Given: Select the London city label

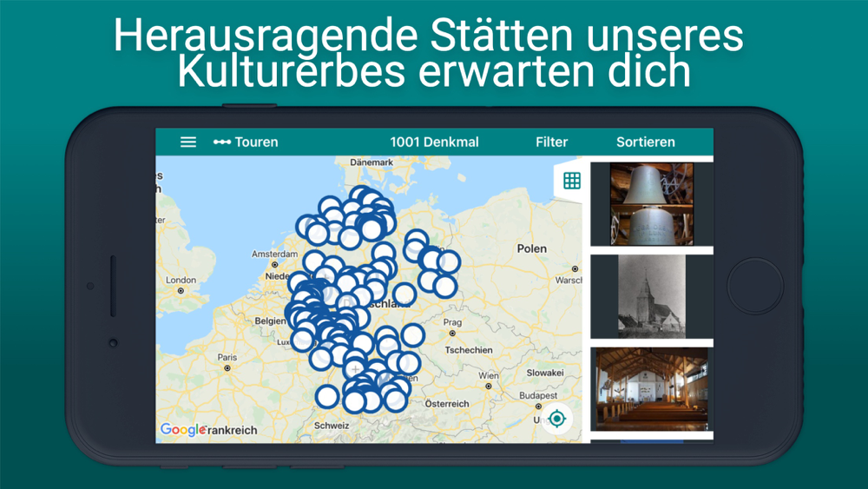Looking at the screenshot, I should tap(181, 280).
